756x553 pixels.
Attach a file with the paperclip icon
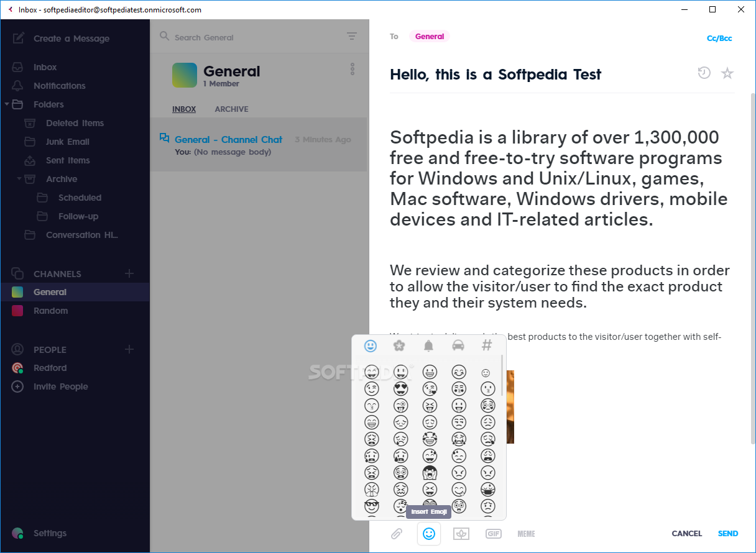pos(396,533)
